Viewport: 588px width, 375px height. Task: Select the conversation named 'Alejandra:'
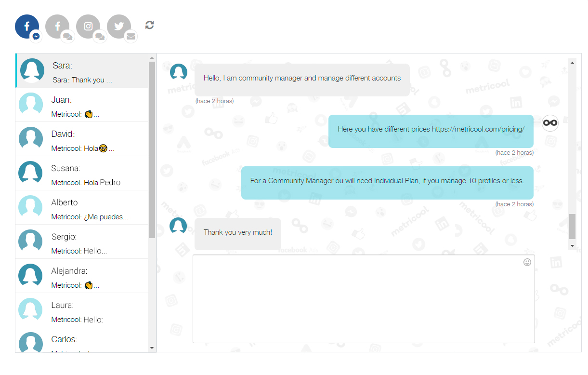[82, 276]
